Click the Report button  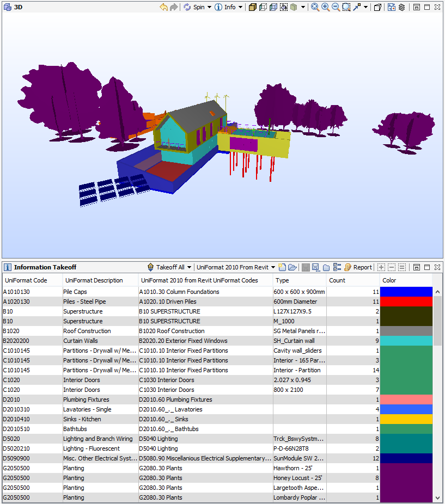point(358,267)
